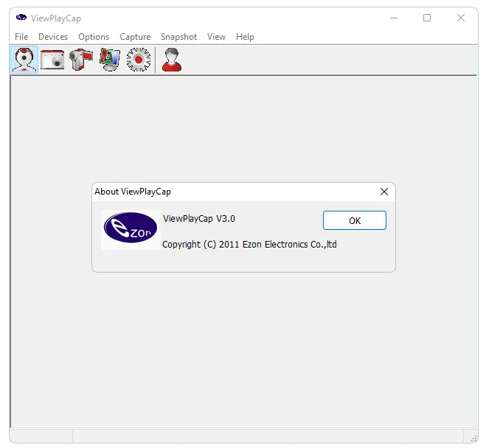Open the Snapshot menu
486x448 pixels.
tap(178, 37)
